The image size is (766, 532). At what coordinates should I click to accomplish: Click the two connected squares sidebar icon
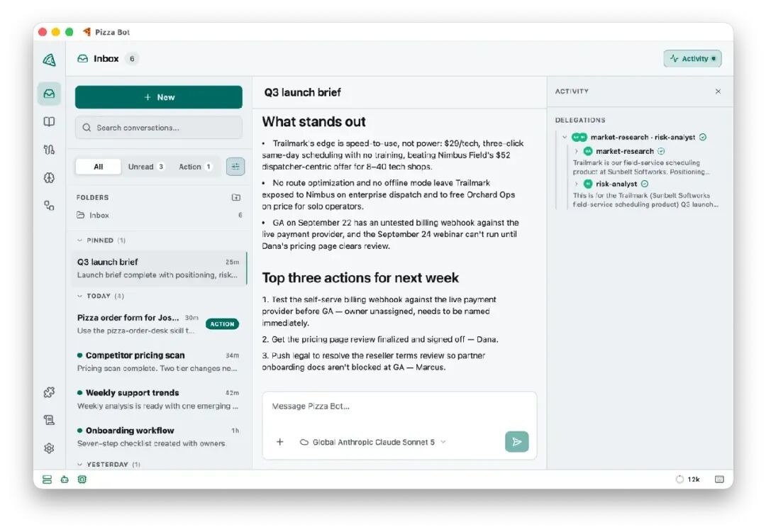click(50, 206)
